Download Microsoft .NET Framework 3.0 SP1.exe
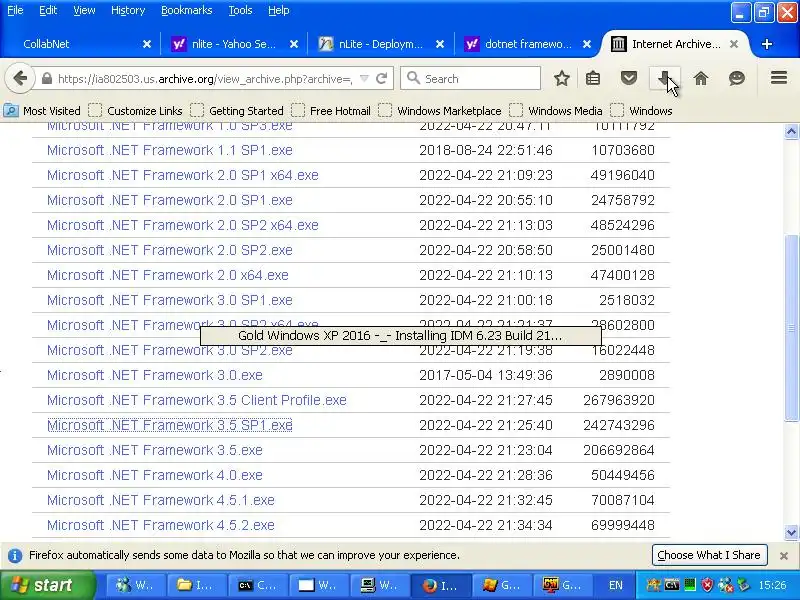The image size is (800, 600). pyautogui.click(x=169, y=301)
